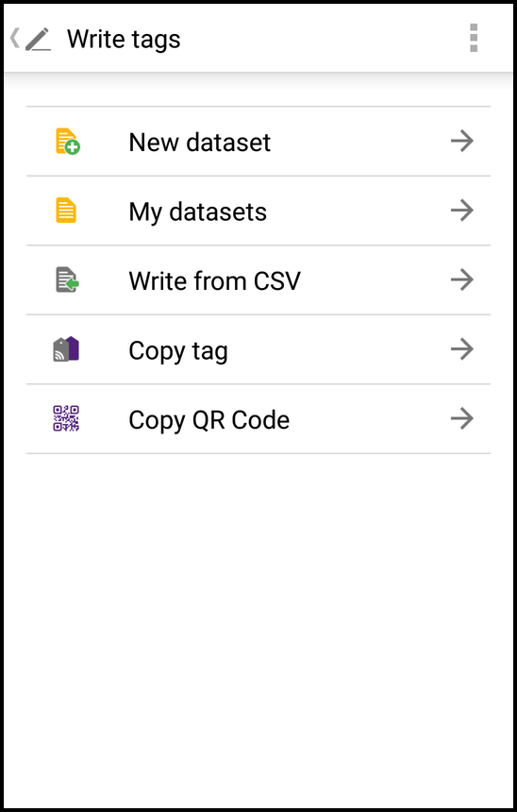This screenshot has height=812, width=517.
Task: Choose the Write from CSV option
Action: 258,280
